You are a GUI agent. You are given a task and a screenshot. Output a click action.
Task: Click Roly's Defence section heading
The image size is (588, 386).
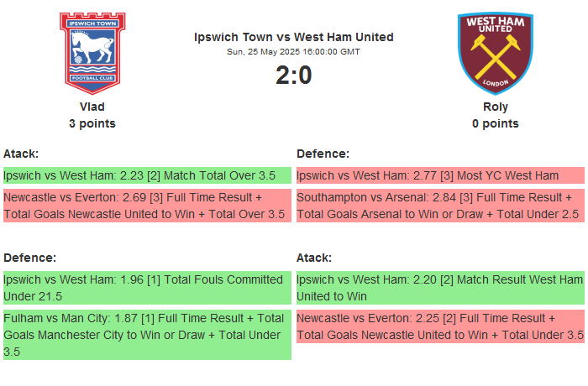click(x=323, y=154)
